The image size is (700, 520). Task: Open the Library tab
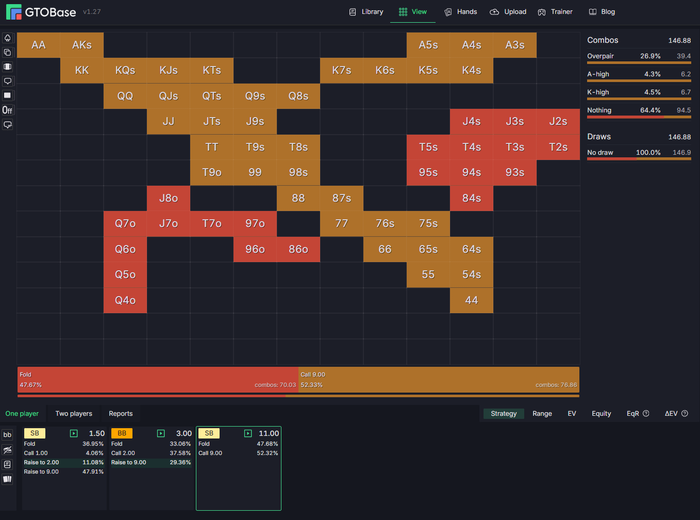coord(366,12)
